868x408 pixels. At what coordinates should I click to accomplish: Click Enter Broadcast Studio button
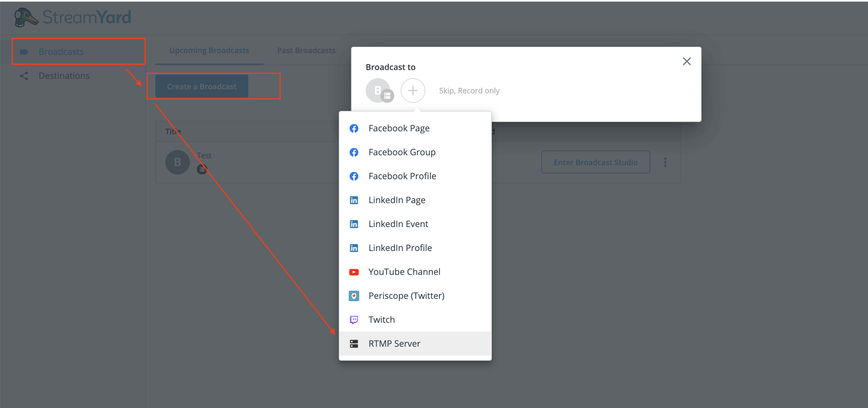[x=596, y=162]
